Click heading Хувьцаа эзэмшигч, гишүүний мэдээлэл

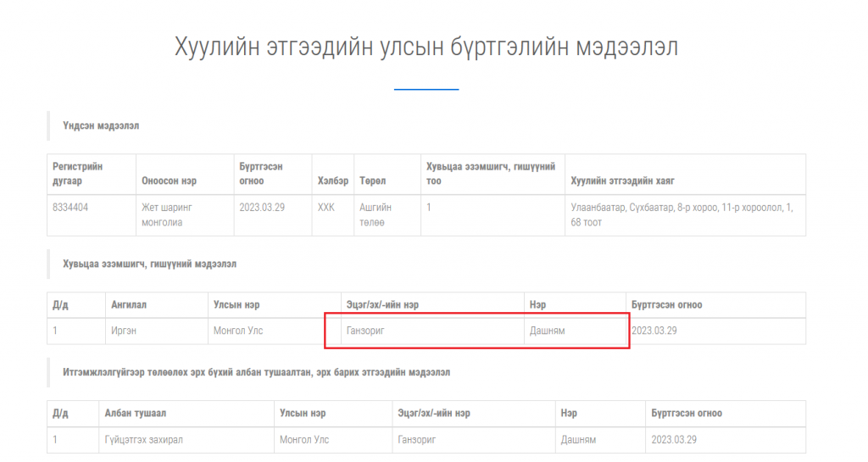(x=149, y=264)
